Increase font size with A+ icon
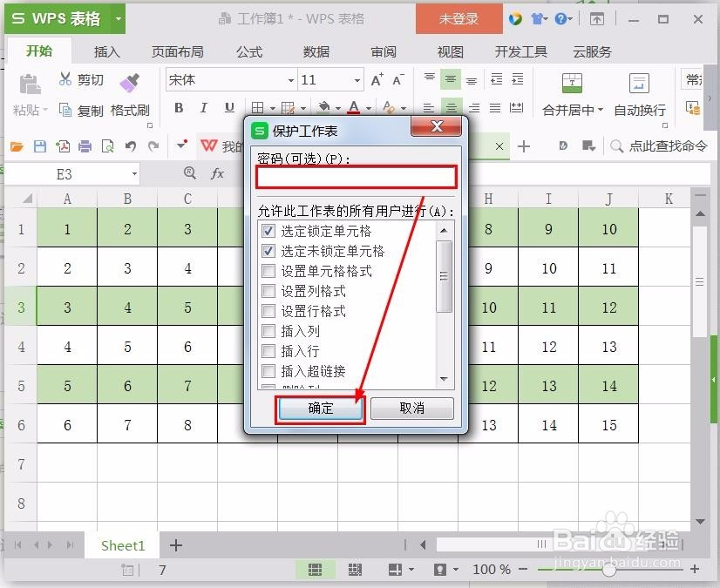Screen dimensions: 720x588 coord(377,80)
